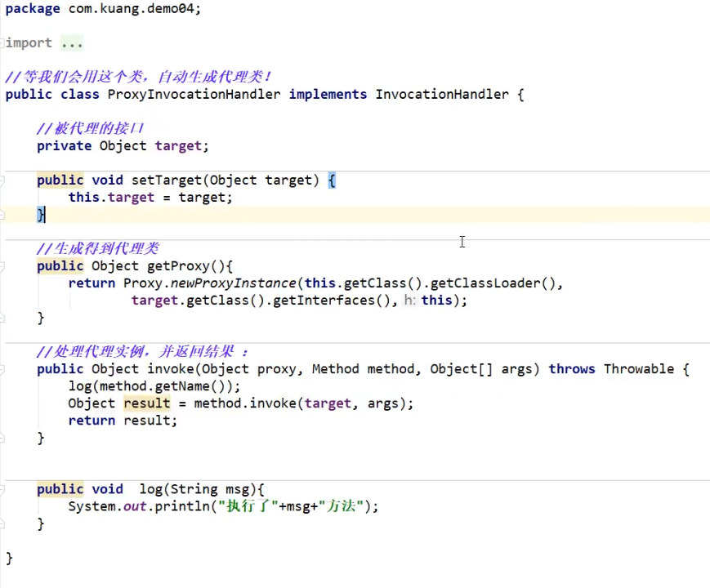710x588 pixels.
Task: Click the "h:" parameter hint before this
Action: (x=410, y=300)
